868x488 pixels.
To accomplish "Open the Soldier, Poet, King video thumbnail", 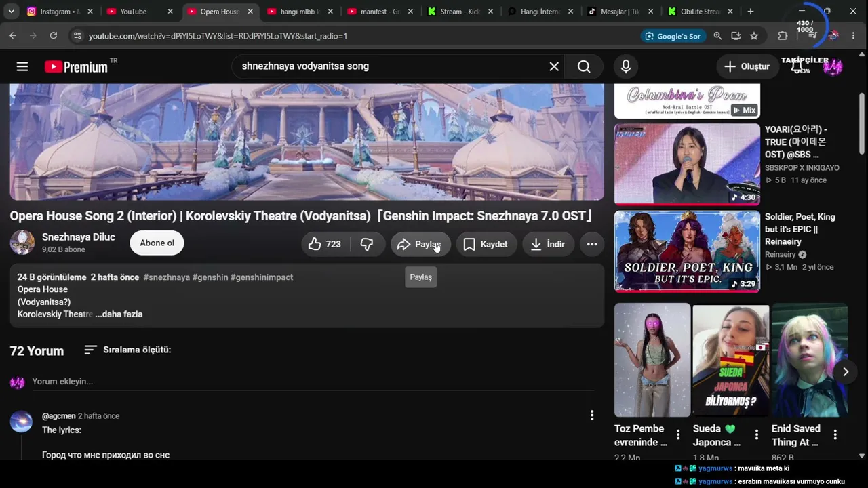I will click(687, 251).
